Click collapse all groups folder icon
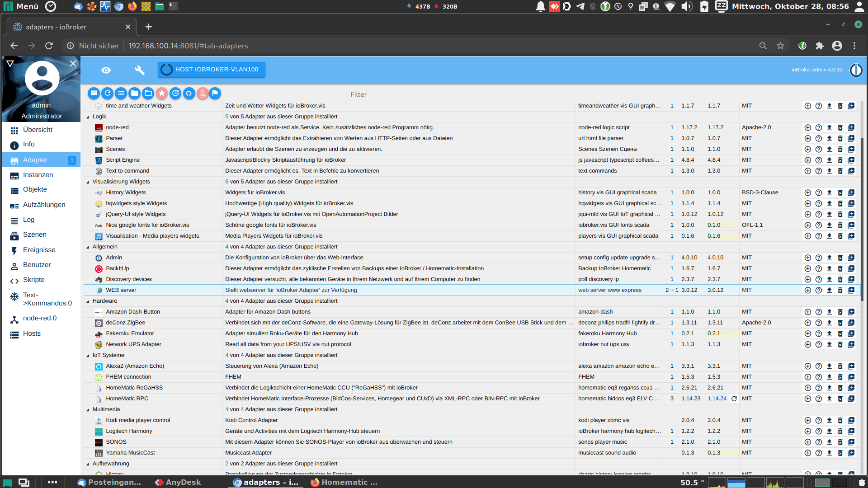Viewport: 868px width, 488px height. click(134, 93)
